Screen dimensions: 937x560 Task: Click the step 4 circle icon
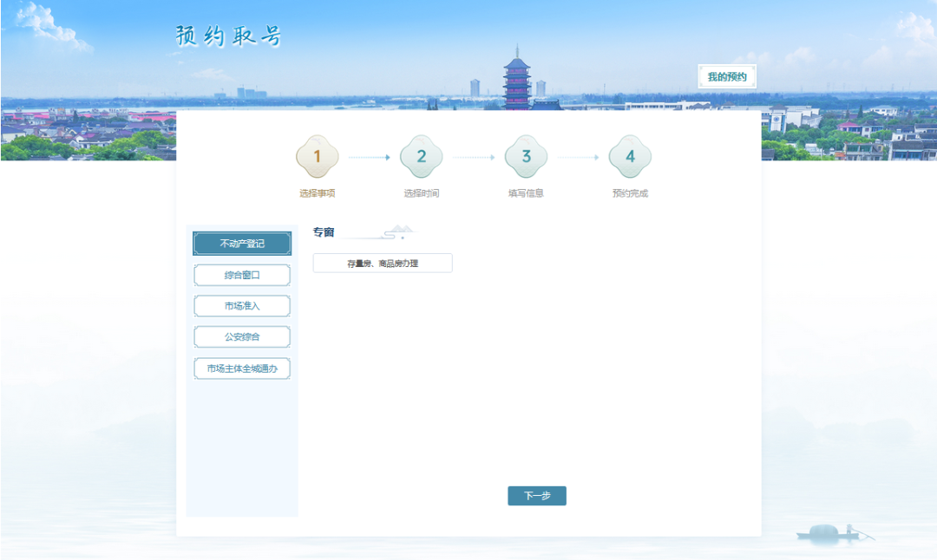[x=630, y=157]
